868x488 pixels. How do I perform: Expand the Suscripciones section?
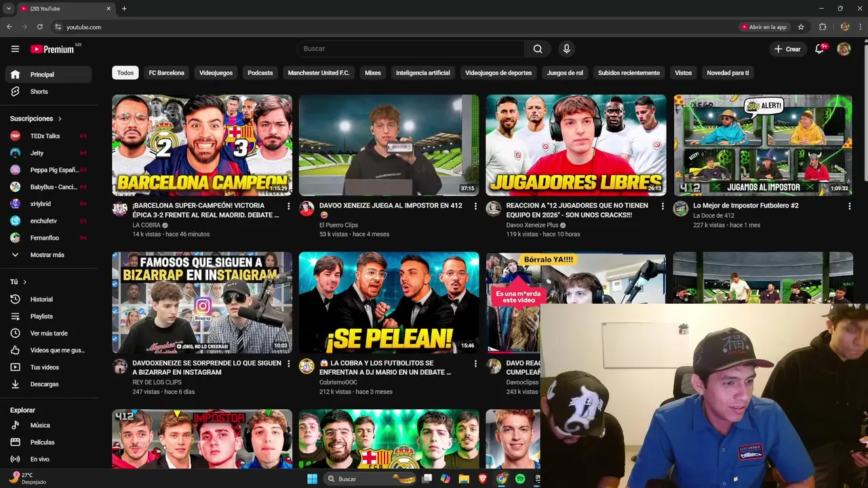click(x=36, y=119)
